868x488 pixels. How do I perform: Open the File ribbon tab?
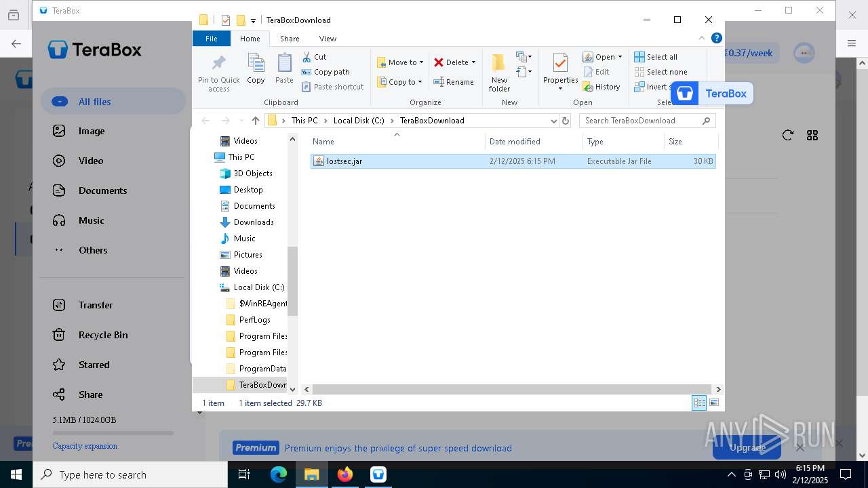212,39
